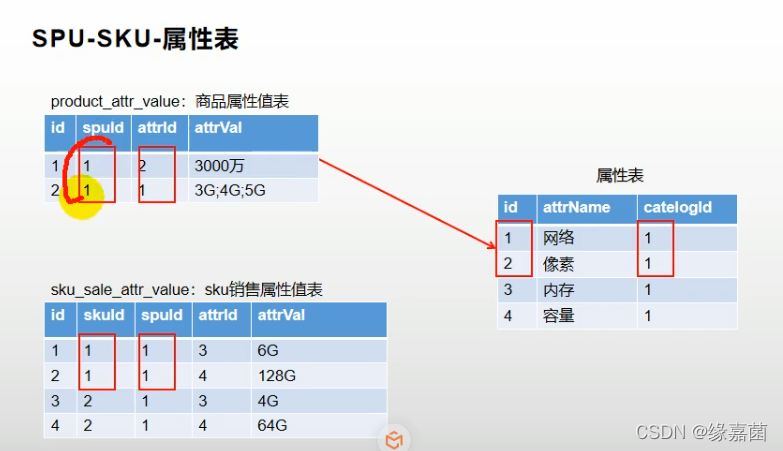Click the attrId value in the 64G row
783x451 pixels.
click(x=203, y=426)
